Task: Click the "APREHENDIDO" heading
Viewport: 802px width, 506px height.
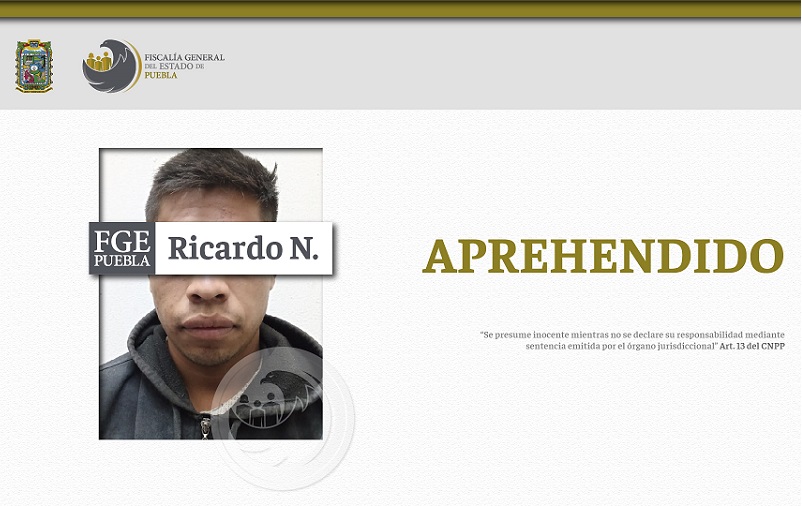Action: pyautogui.click(x=603, y=257)
